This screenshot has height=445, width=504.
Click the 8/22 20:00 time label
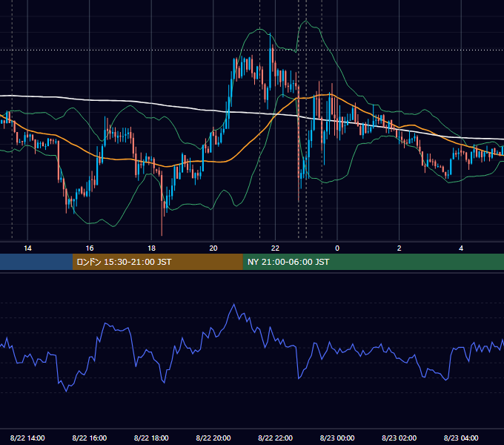click(x=213, y=438)
